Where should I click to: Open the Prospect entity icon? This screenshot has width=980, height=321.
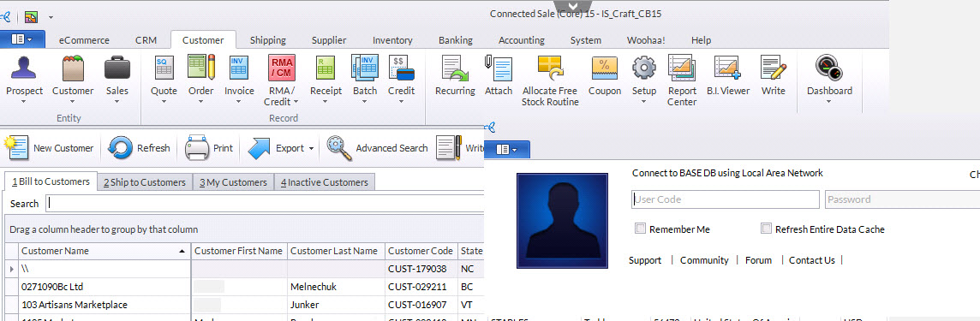24,68
